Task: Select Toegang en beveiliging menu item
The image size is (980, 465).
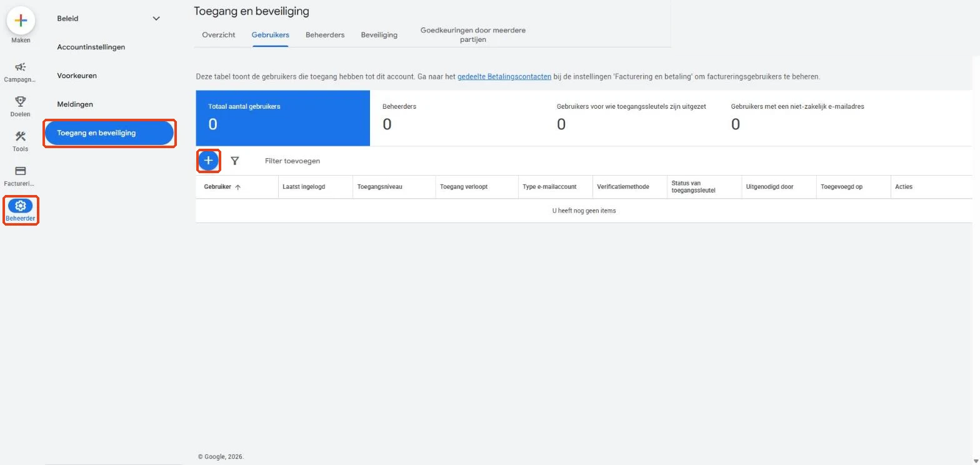Action: click(x=109, y=133)
